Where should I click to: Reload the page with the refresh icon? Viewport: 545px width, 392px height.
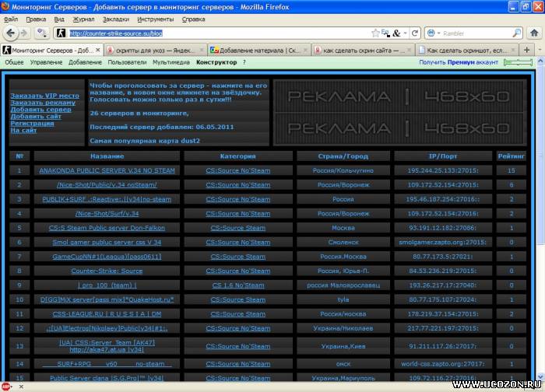click(414, 33)
